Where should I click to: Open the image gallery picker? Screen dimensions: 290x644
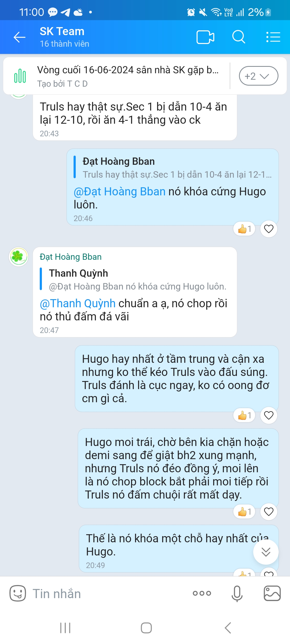click(x=272, y=593)
